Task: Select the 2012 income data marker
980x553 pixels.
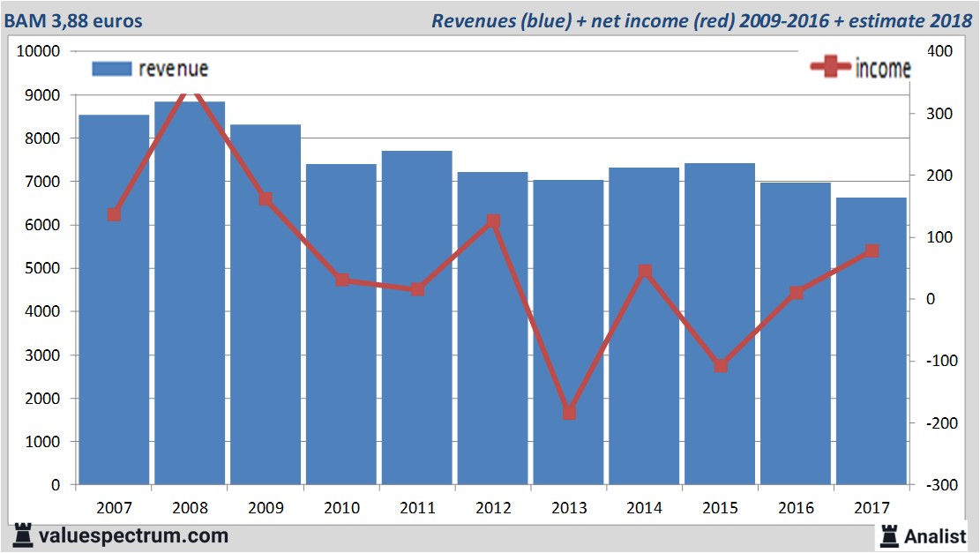Action: (493, 221)
